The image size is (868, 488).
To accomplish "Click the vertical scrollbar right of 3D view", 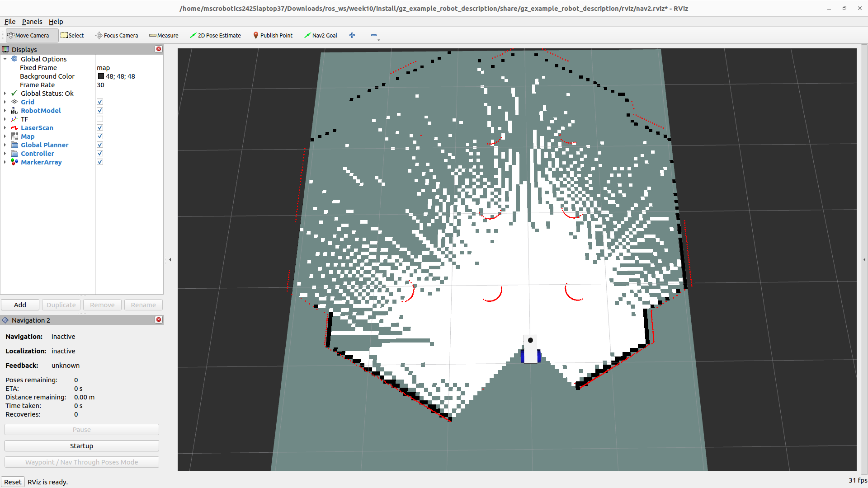I will [864, 259].
